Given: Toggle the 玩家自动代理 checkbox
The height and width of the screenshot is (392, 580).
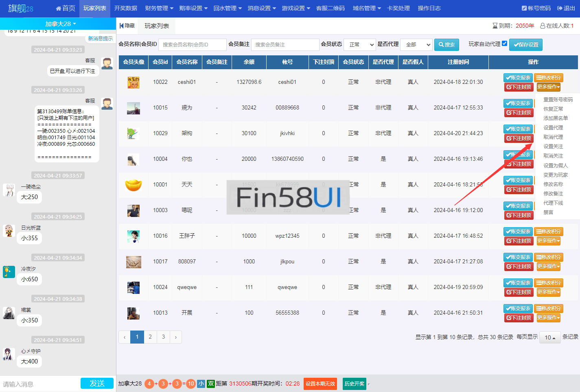Looking at the screenshot, I should pyautogui.click(x=505, y=44).
